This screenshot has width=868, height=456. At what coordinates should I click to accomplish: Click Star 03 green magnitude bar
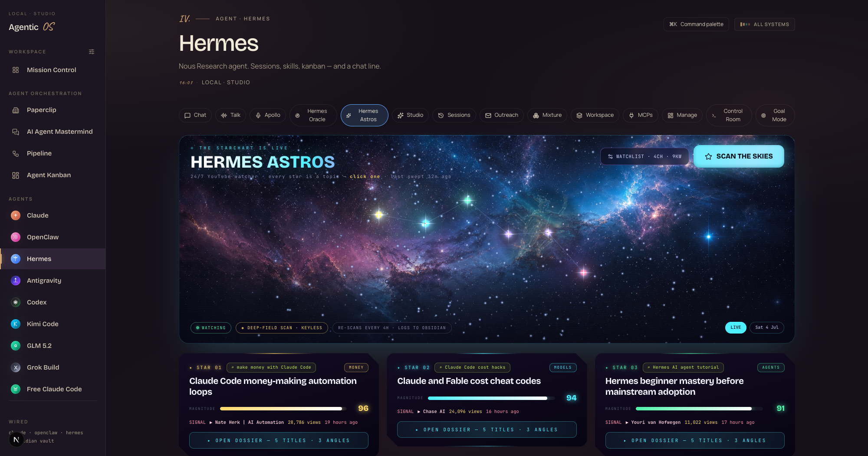699,409
